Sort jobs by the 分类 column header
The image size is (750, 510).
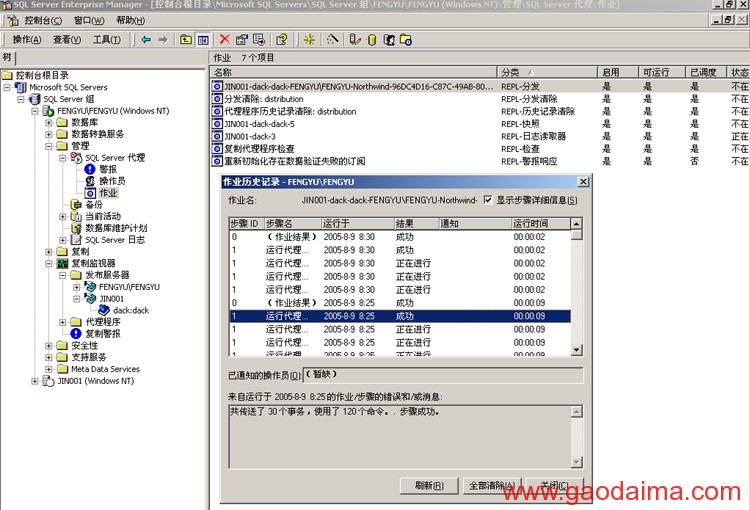[547, 72]
